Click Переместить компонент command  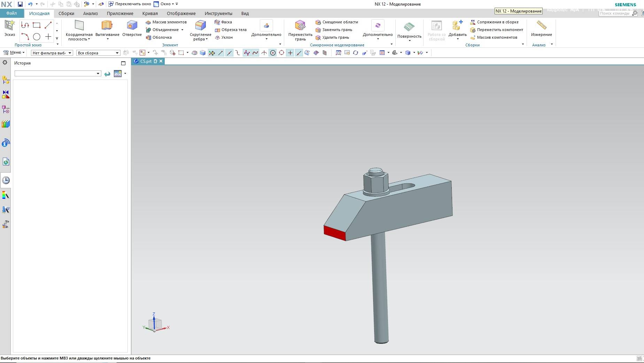click(497, 30)
